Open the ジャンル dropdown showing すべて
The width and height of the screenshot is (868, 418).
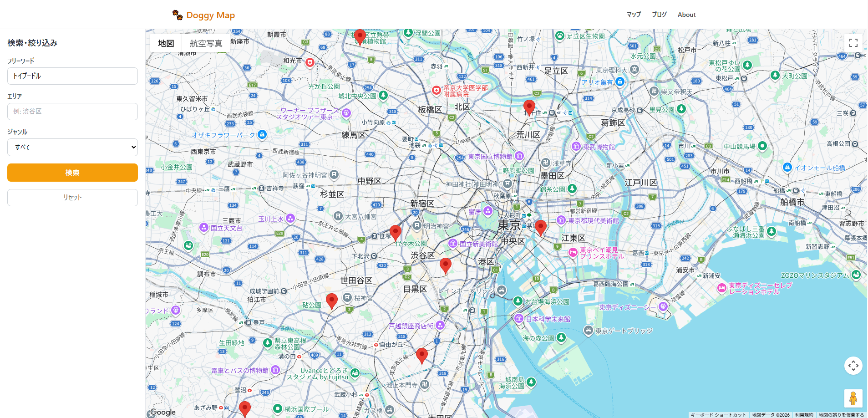point(72,147)
